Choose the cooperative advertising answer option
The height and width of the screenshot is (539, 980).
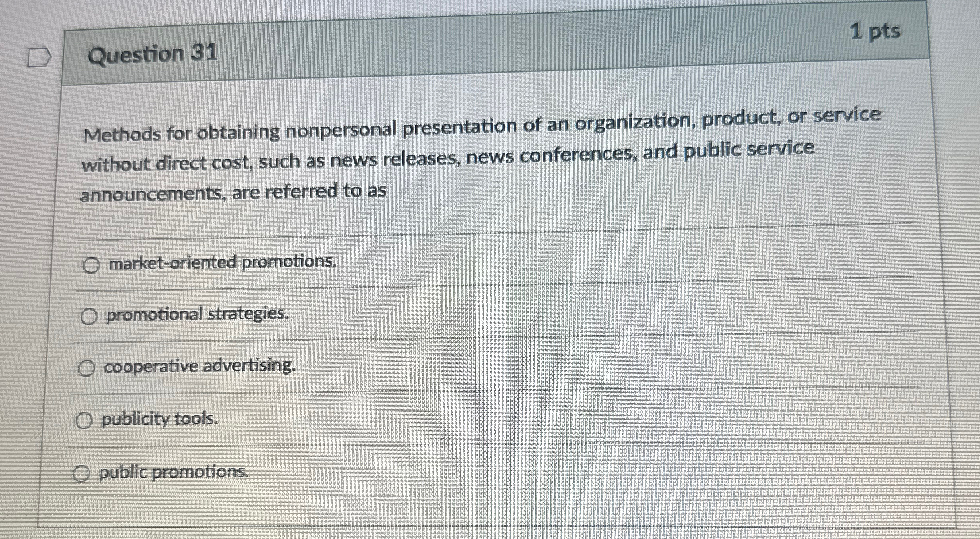tap(199, 367)
